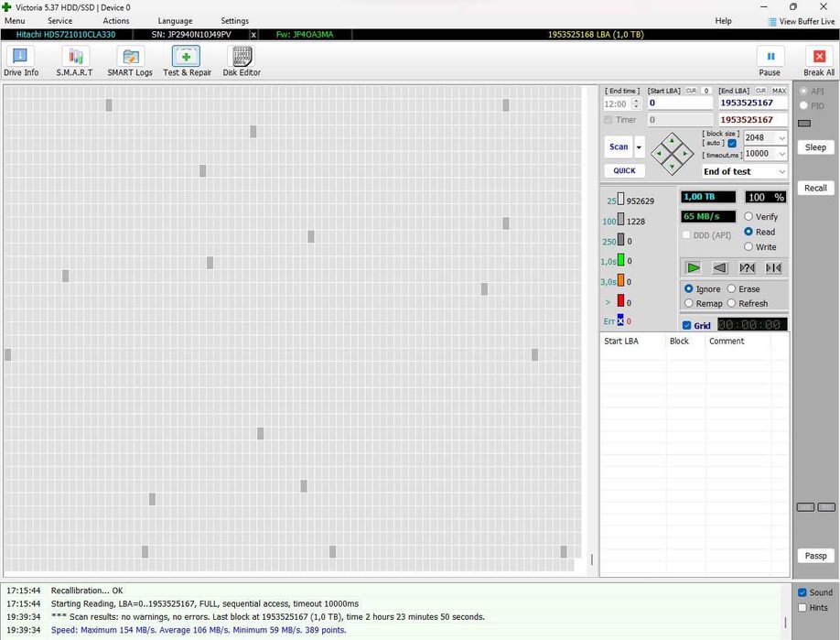Open the Menu menu
Viewport: 840px width, 640px height.
[x=15, y=21]
